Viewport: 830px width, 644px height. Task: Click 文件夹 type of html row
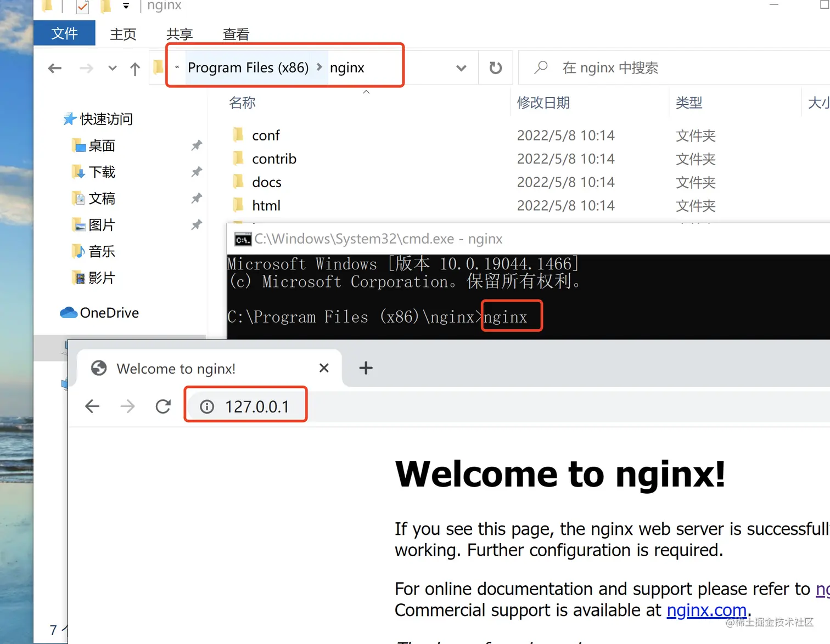696,206
